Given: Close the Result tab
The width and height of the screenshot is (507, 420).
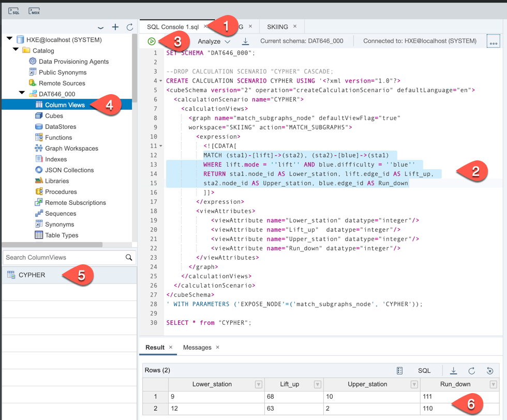Looking at the screenshot, I should [171, 347].
